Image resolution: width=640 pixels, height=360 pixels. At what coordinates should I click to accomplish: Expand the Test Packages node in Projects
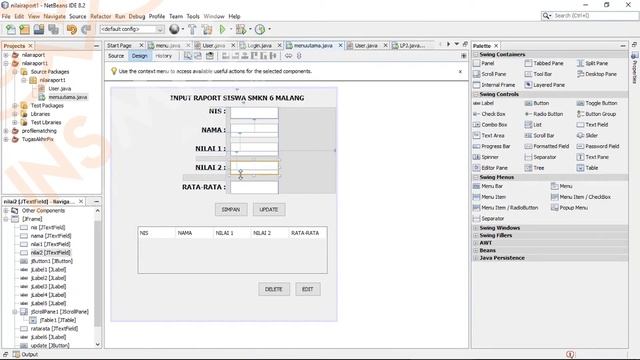pos(15,106)
